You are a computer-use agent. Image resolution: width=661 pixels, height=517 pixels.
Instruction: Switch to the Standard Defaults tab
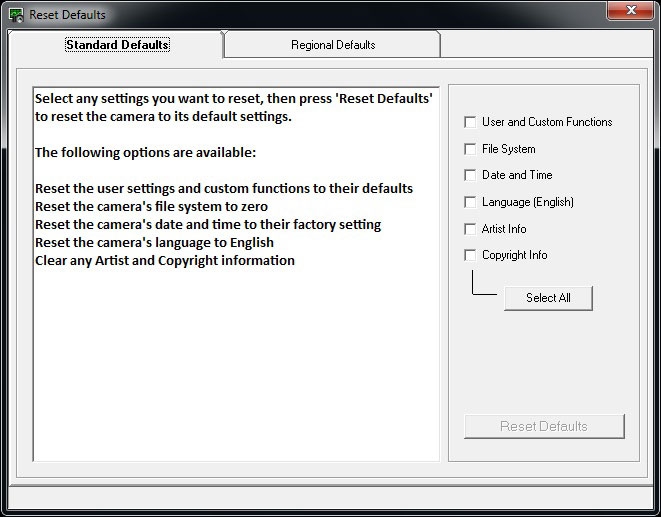[x=117, y=45]
